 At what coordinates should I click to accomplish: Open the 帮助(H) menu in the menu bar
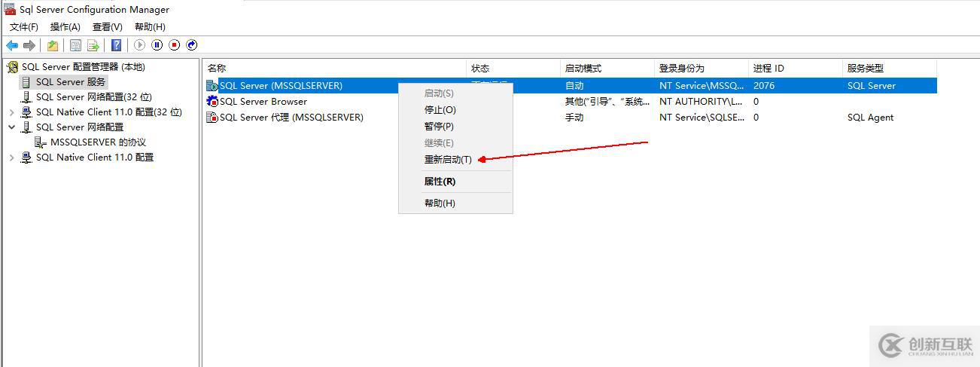point(150,27)
